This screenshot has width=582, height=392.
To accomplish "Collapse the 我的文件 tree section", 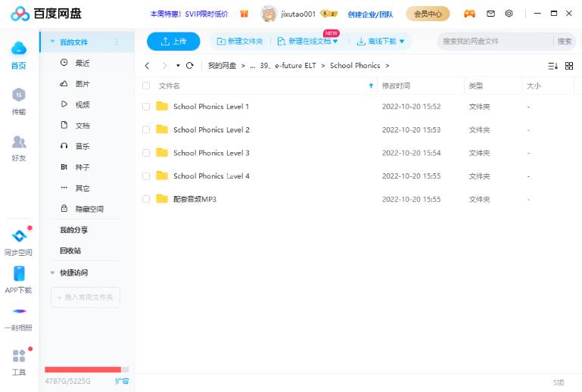I will click(52, 42).
